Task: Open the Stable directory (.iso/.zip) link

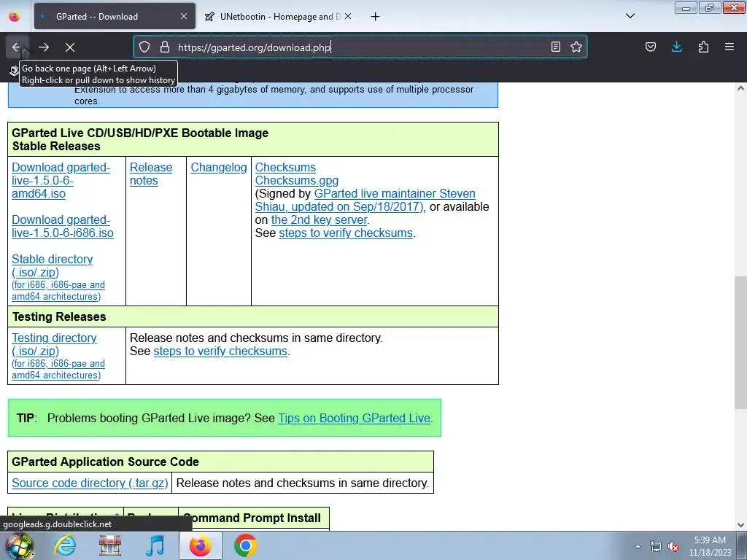Action: [53, 265]
